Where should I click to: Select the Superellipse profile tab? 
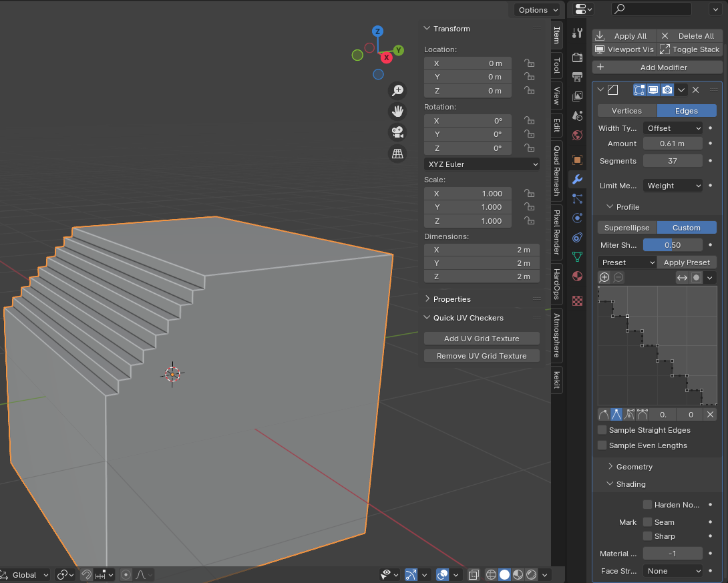click(626, 228)
